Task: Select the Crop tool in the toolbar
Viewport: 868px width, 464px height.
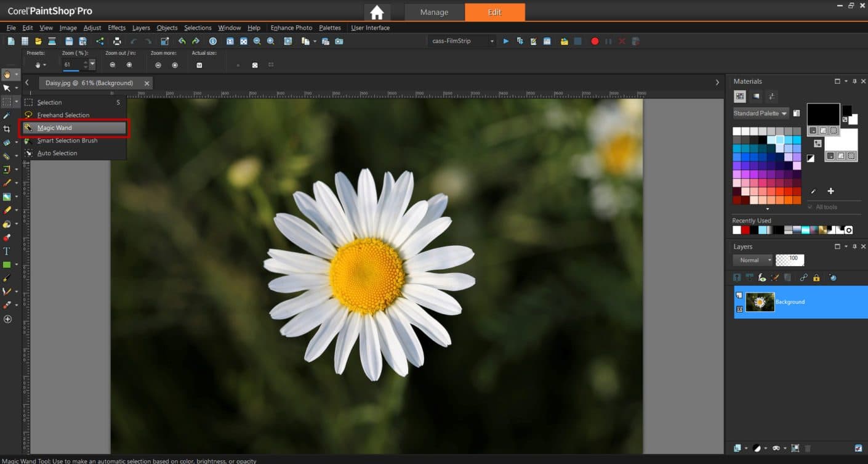Action: click(7, 129)
